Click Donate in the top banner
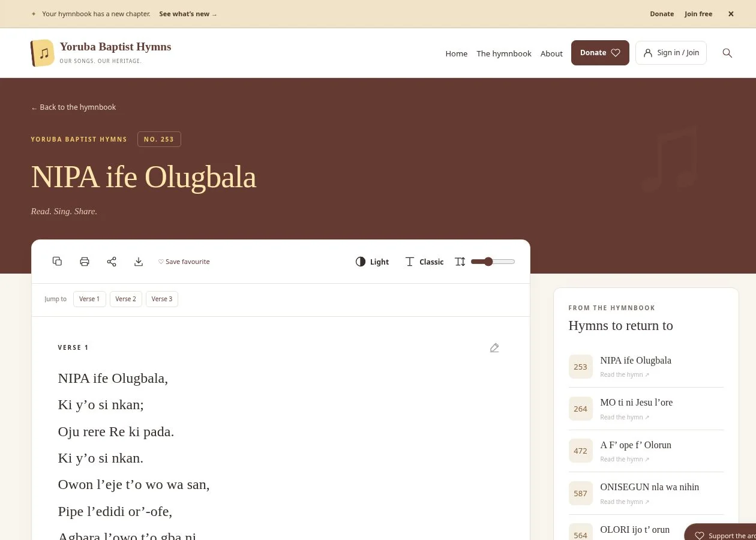Image resolution: width=756 pixels, height=540 pixels. click(662, 14)
